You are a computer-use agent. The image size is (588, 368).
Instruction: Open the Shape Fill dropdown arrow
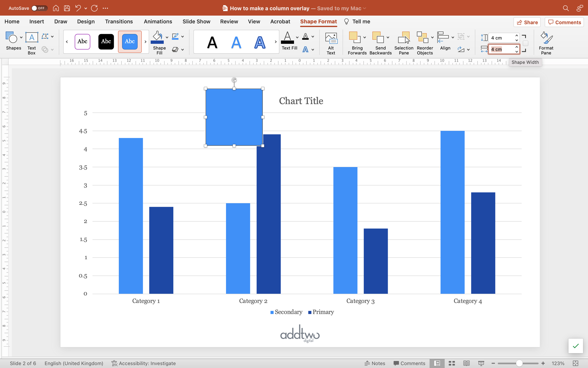[x=167, y=37]
